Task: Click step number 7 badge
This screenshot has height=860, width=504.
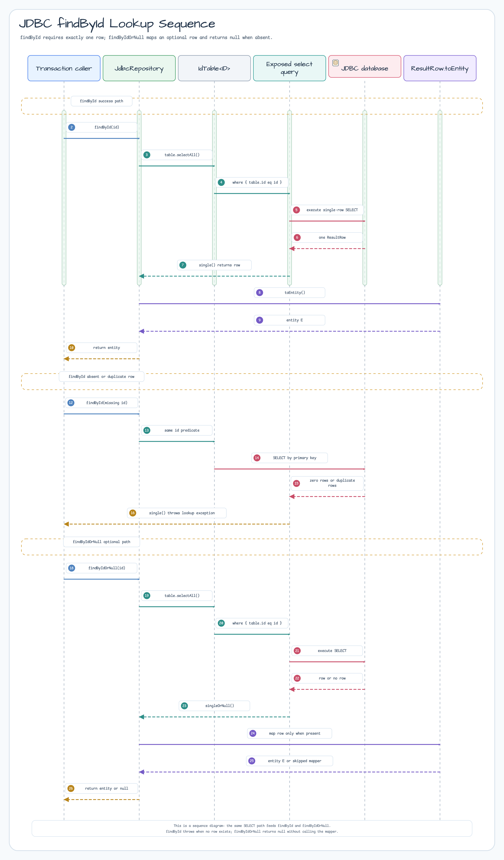Action: 183,265
